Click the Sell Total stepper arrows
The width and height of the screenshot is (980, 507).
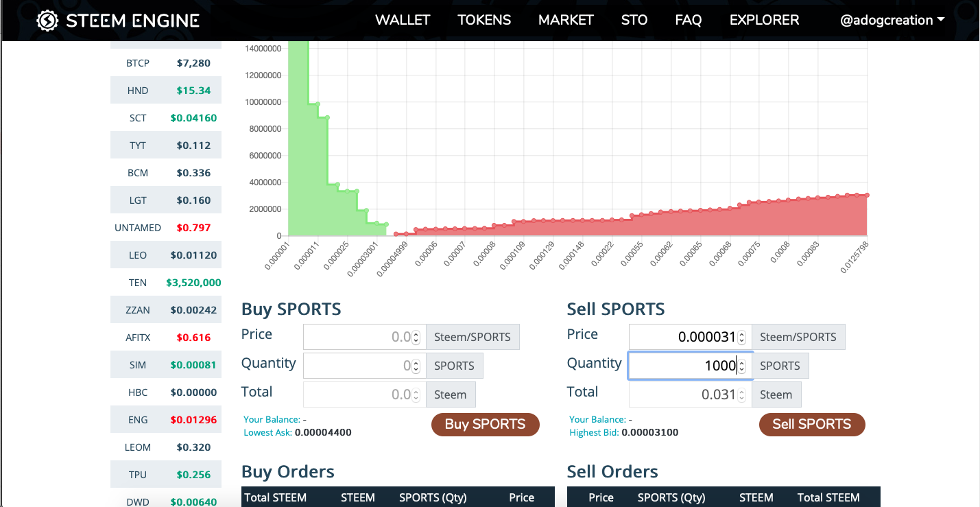741,394
